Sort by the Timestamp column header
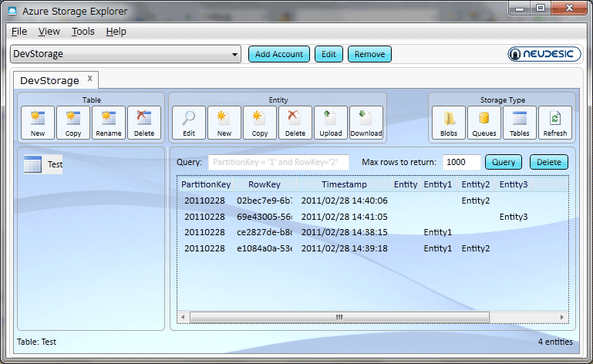593x364 pixels. (344, 184)
